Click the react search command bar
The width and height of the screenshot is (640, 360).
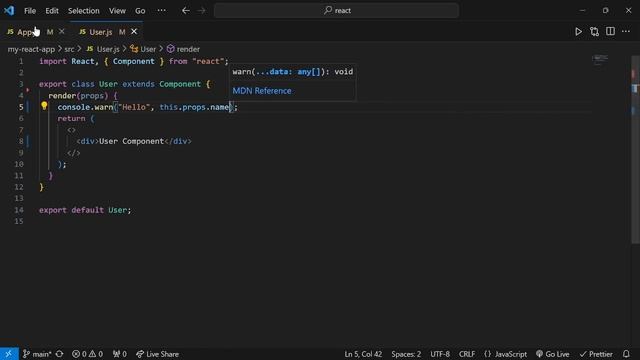(x=336, y=11)
